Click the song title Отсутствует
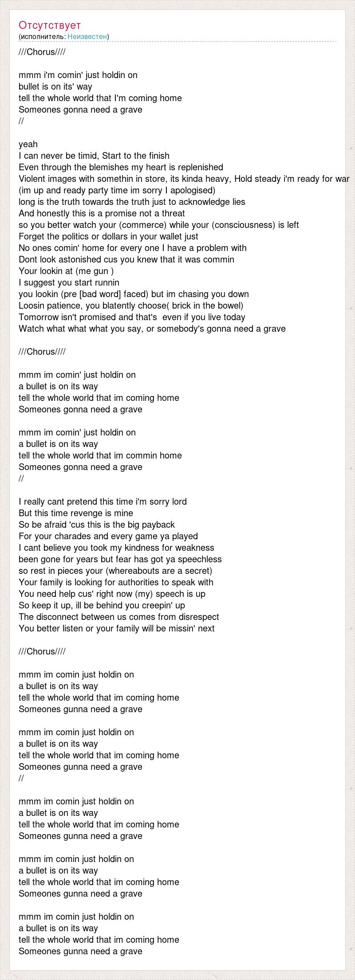Image resolution: width=355 pixels, height=980 pixels. [x=50, y=25]
